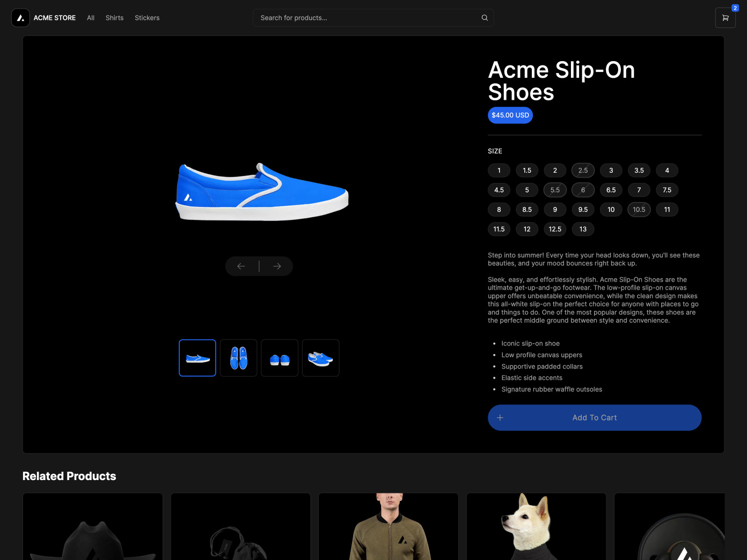Click the main blue shoe image

click(262, 192)
